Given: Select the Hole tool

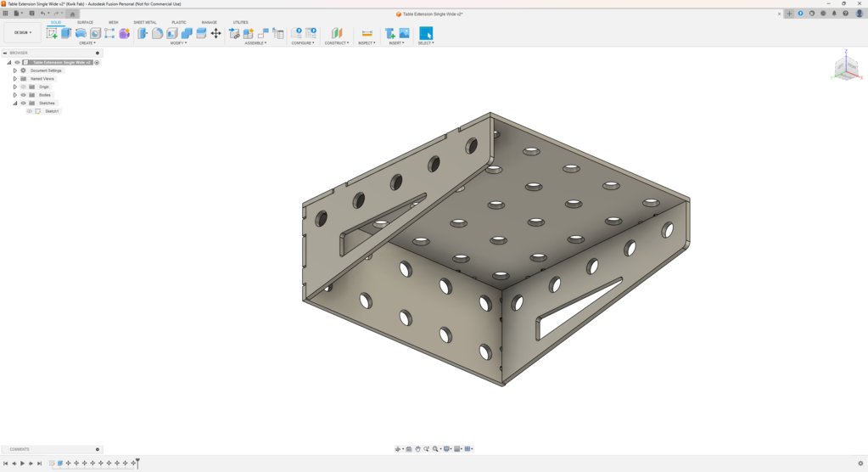Looking at the screenshot, I should click(95, 33).
